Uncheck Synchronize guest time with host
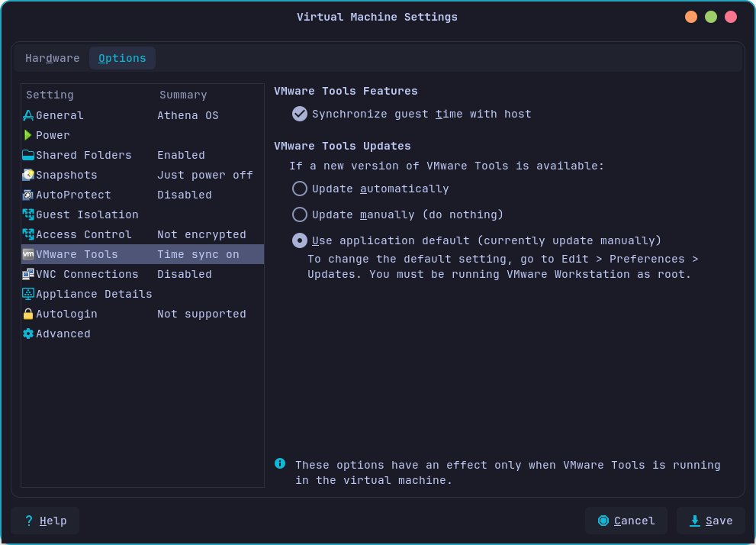 300,114
